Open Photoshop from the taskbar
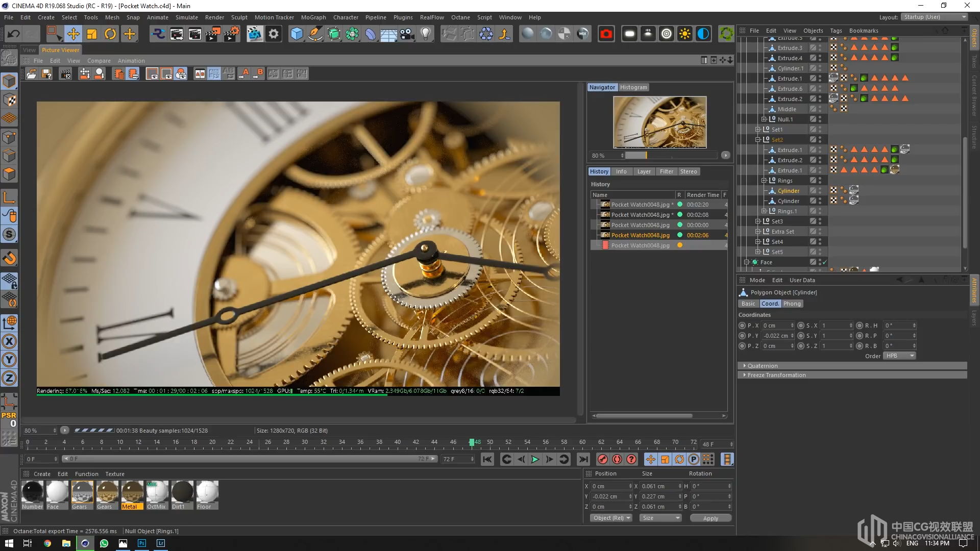The image size is (980, 551). pyautogui.click(x=142, y=543)
